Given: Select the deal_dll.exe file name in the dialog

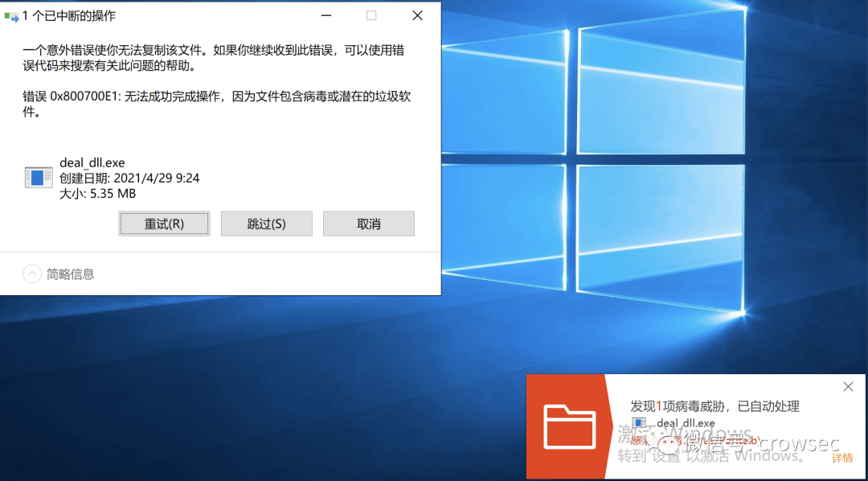Looking at the screenshot, I should [92, 163].
